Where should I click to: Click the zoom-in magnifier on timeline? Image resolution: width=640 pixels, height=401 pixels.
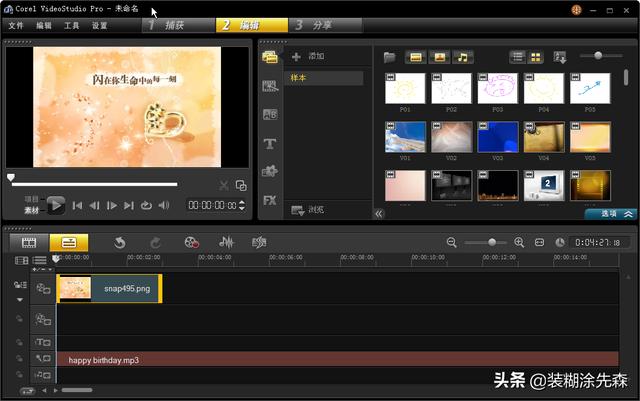[x=519, y=242]
